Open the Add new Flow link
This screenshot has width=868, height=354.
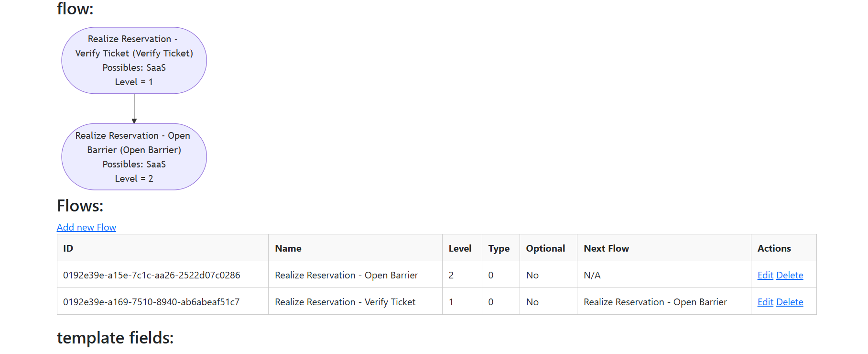[86, 227]
